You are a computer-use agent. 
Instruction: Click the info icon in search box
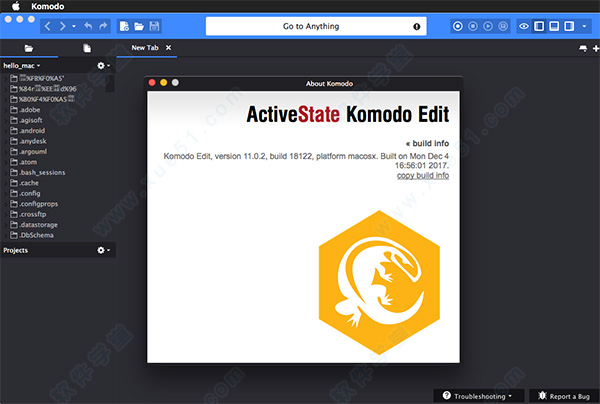(x=417, y=26)
